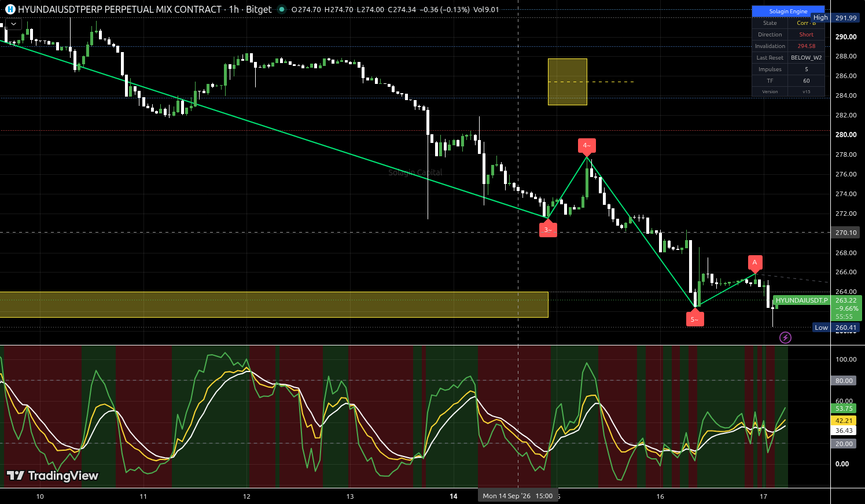The image size is (865, 504).
Task: Click the red A wave label
Action: pos(754,263)
